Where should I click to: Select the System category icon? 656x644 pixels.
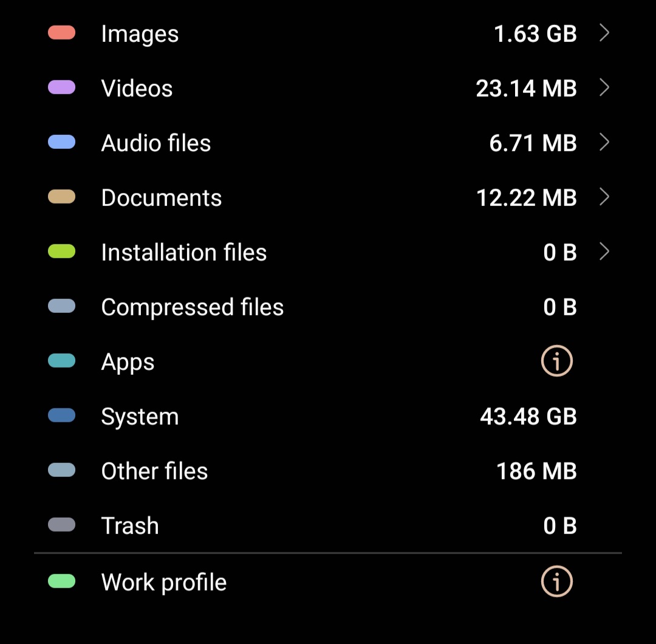pyautogui.click(x=61, y=416)
